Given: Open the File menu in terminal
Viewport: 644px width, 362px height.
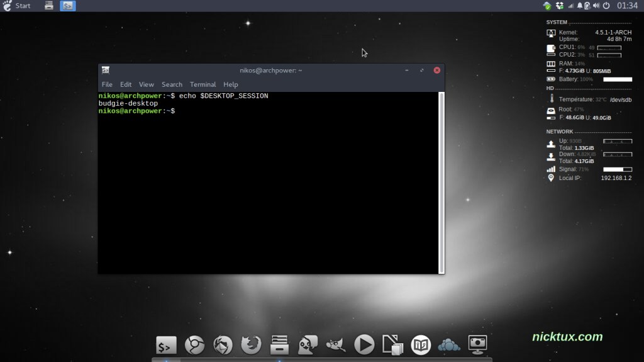Looking at the screenshot, I should coord(107,84).
